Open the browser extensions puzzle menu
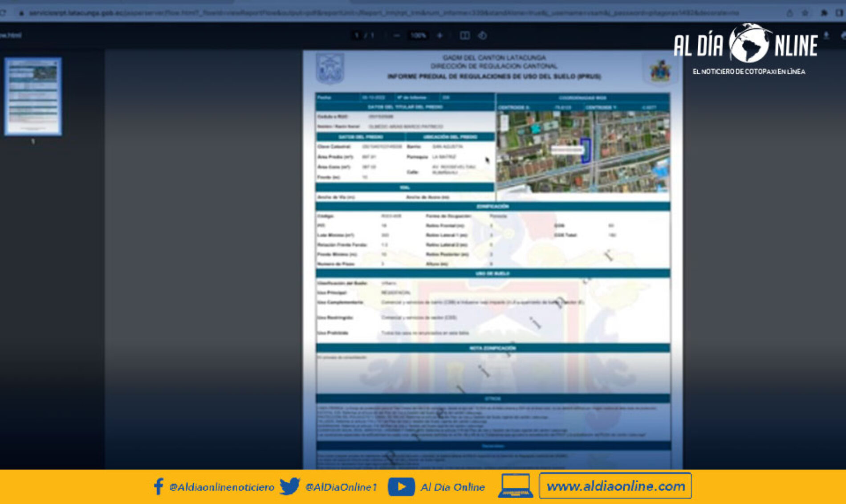 (x=824, y=13)
